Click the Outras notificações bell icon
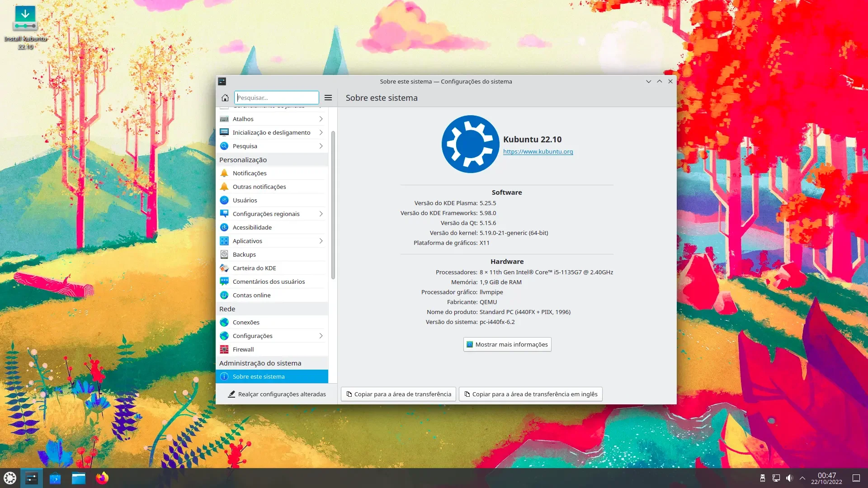868x488 pixels. (x=224, y=187)
